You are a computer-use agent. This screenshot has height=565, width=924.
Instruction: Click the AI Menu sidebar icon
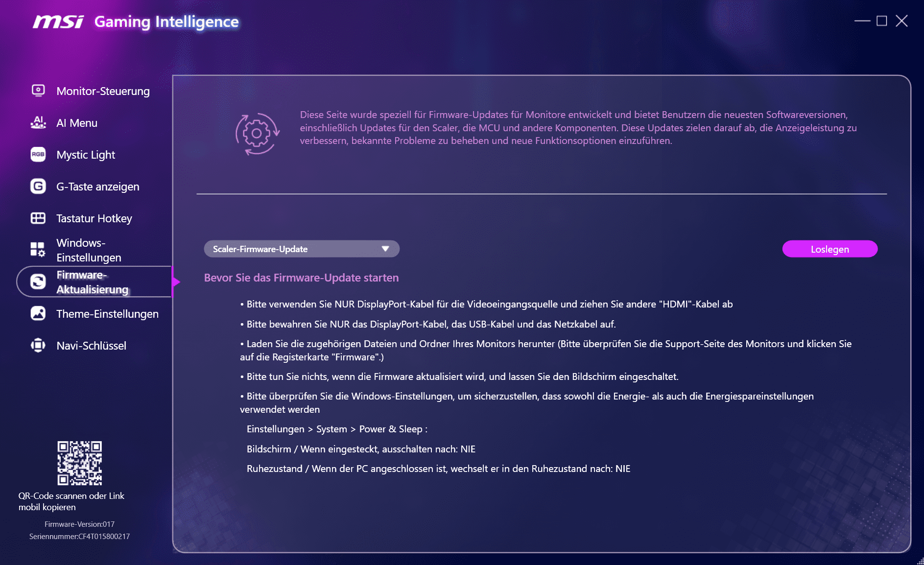pyautogui.click(x=38, y=122)
